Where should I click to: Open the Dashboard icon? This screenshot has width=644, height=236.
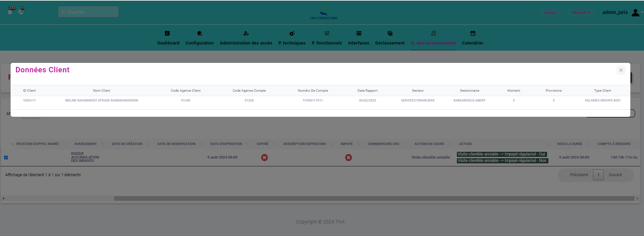(167, 33)
